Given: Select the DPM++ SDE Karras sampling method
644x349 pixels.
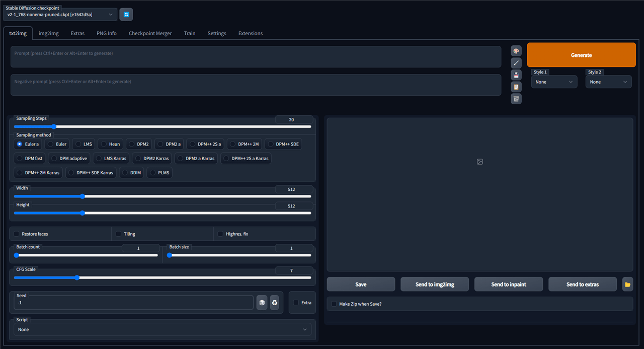Looking at the screenshot, I should (x=91, y=173).
